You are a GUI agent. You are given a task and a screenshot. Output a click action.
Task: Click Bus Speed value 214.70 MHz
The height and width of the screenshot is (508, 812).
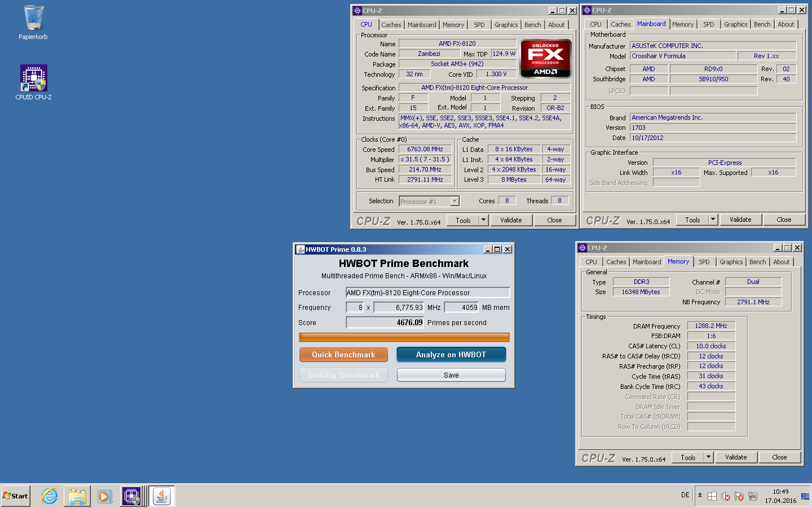[x=425, y=169]
